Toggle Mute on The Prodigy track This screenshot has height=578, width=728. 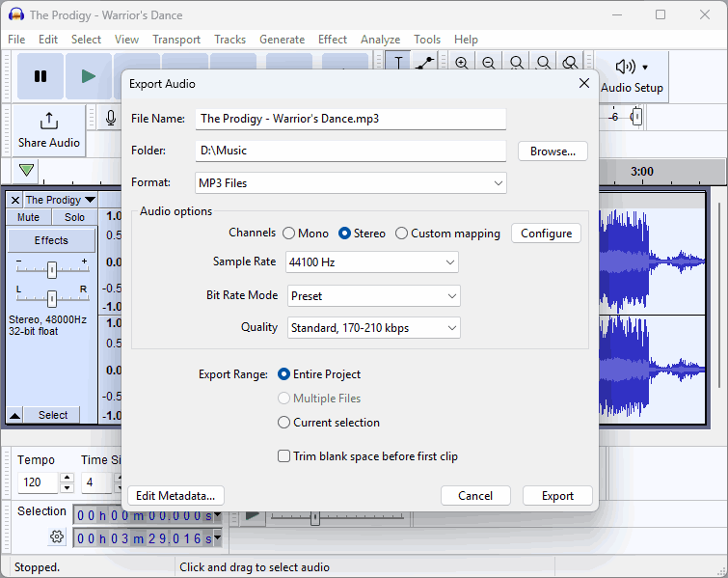click(28, 217)
